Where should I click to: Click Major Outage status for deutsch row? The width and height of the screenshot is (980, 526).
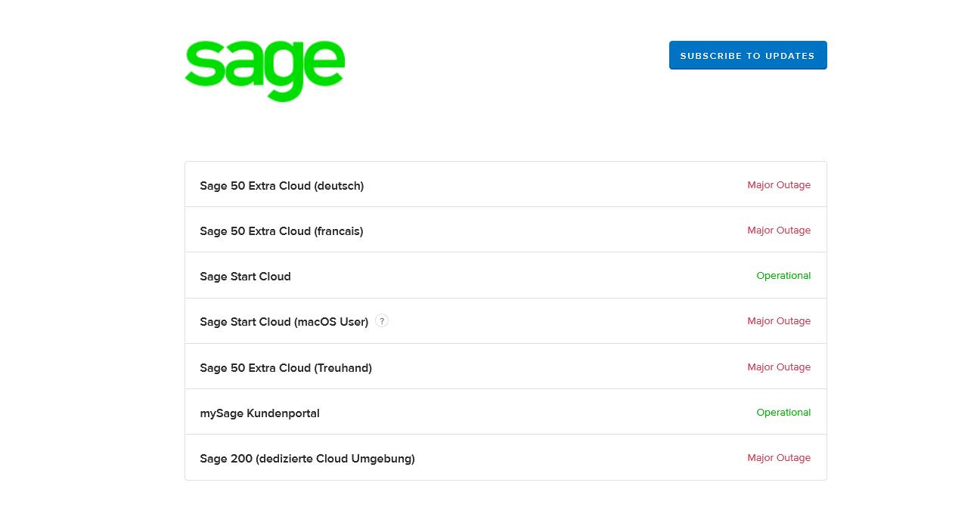(x=779, y=185)
